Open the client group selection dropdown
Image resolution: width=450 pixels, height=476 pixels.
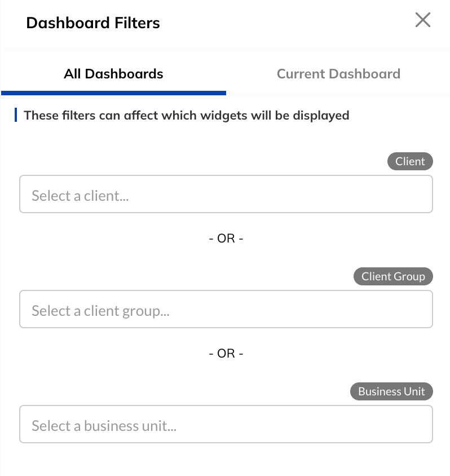(226, 309)
